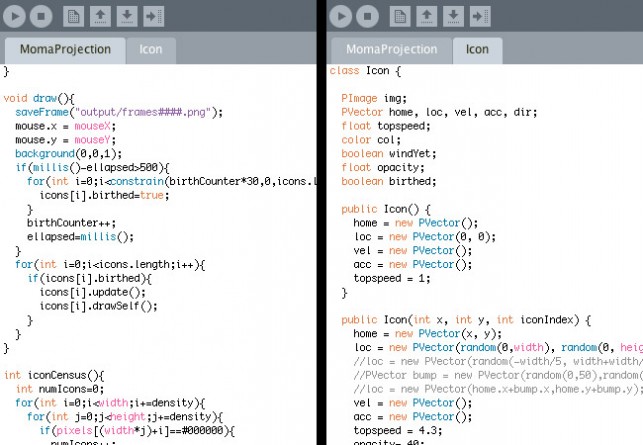This screenshot has width=643, height=445.
Task: Click 'public Icon() {' constructor line
Action: point(386,210)
